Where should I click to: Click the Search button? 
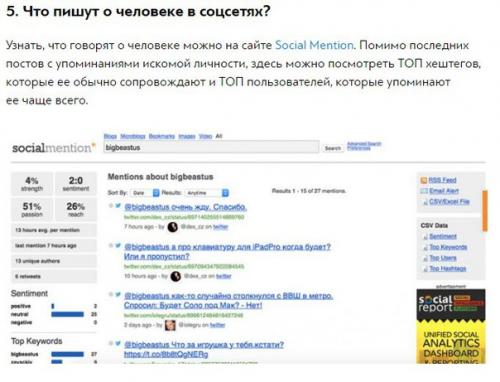[x=333, y=148]
